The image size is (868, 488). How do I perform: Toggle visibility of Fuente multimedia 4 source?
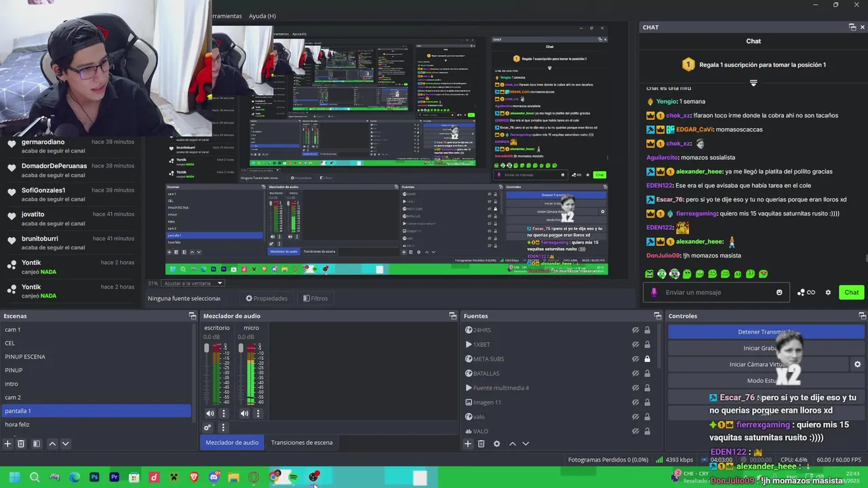(x=635, y=388)
